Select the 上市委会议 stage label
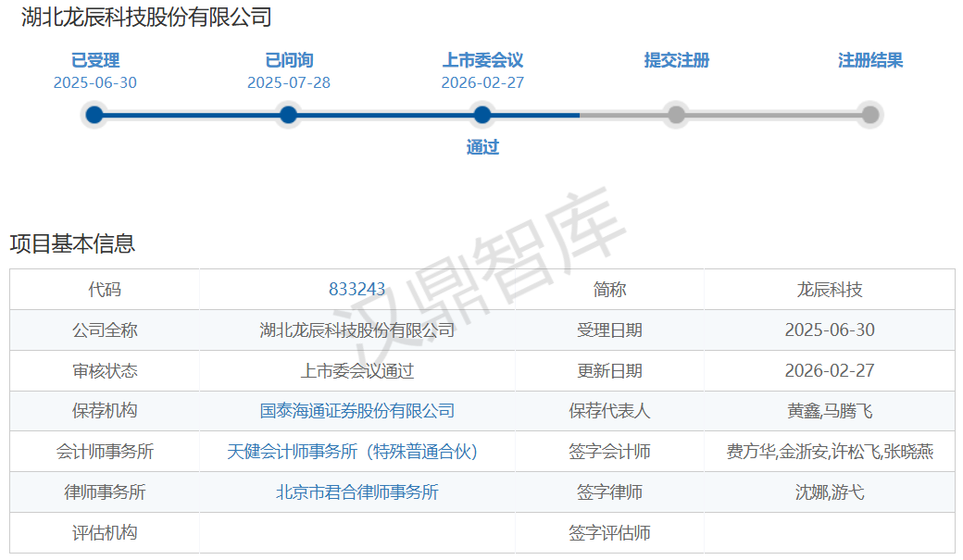Screen dimensions: 963x560 pyautogui.click(x=482, y=61)
